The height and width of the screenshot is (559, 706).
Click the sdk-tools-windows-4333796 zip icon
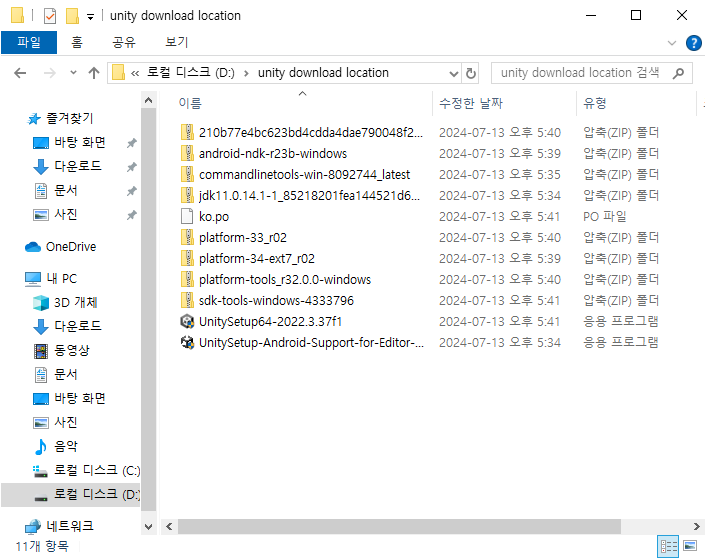[187, 300]
